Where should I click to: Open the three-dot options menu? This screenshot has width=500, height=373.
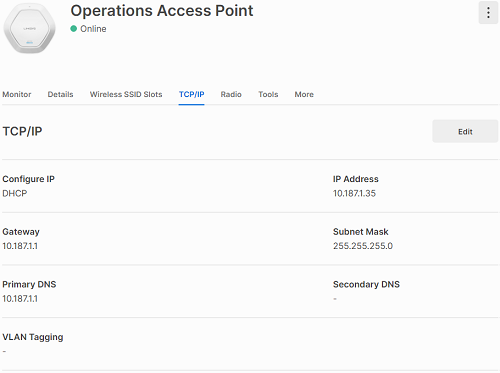pos(488,13)
